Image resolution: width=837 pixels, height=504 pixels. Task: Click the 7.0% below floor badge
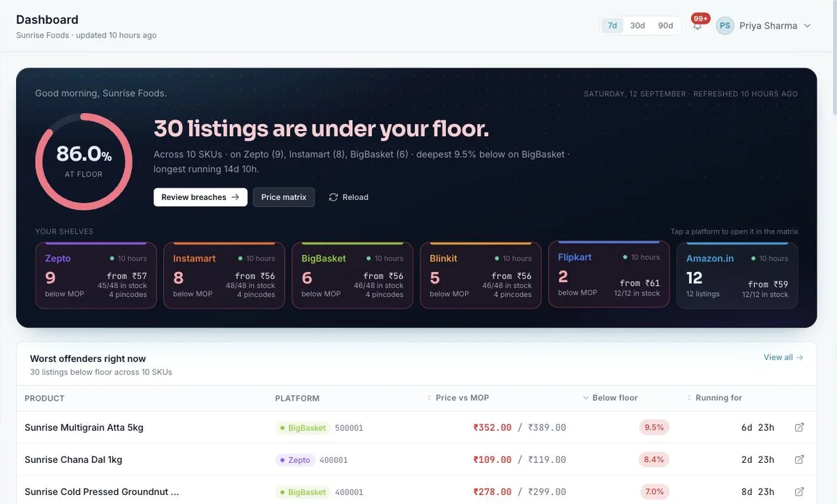click(x=654, y=491)
